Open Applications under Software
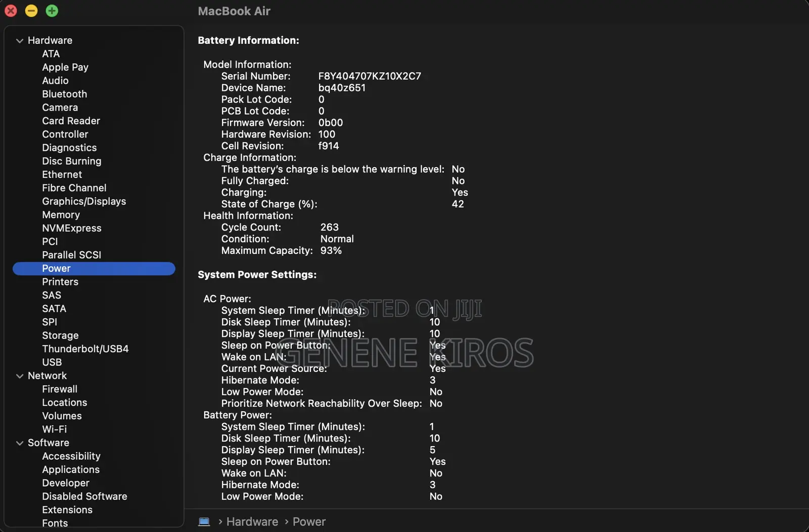Screen dimensions: 809x532 pos(71,470)
